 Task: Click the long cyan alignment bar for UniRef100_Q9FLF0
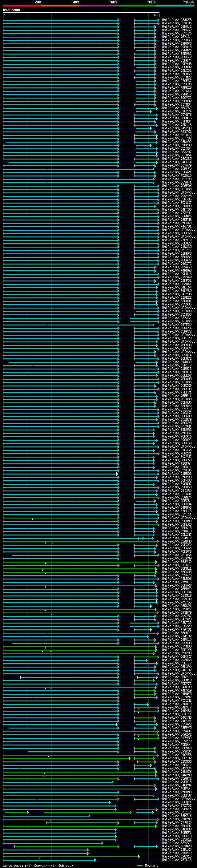[x=78, y=169]
